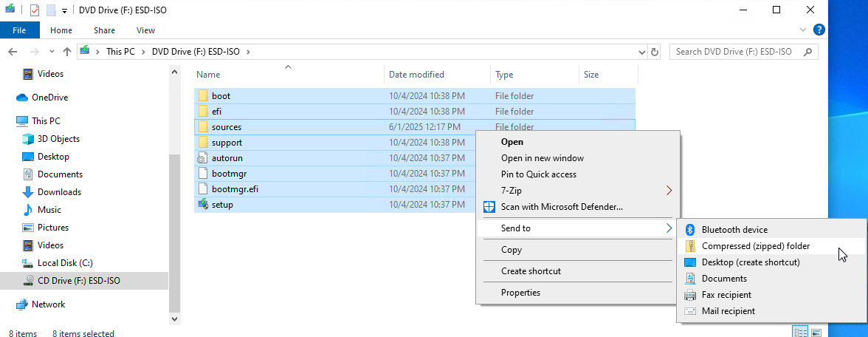
Task: Expand the ribbon with the chevron
Action: [803, 30]
